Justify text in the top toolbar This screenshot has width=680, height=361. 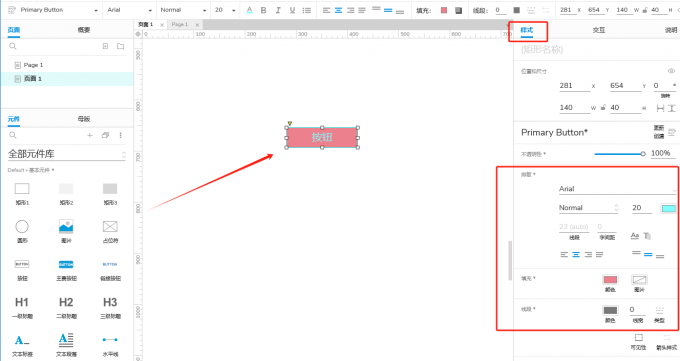pyautogui.click(x=362, y=10)
